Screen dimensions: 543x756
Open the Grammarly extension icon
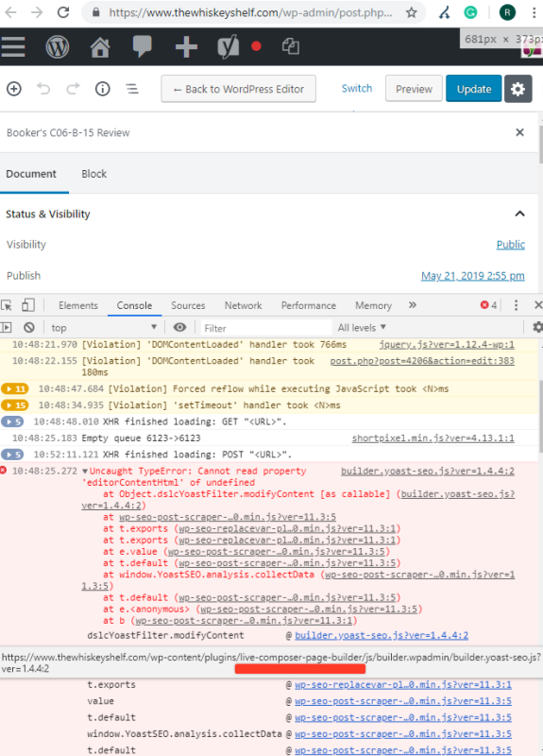click(470, 12)
